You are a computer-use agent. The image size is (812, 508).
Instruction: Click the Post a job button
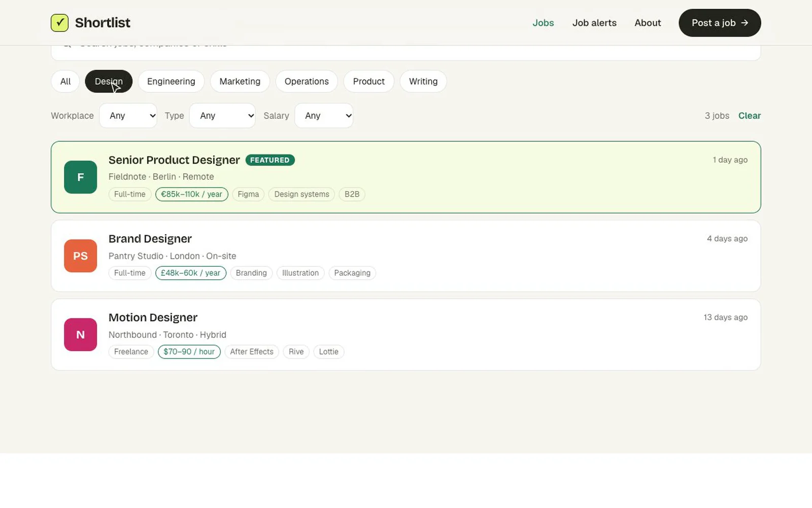click(720, 23)
